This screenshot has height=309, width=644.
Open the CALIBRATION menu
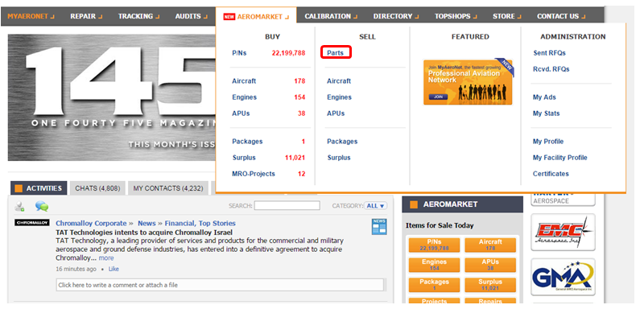(x=331, y=16)
